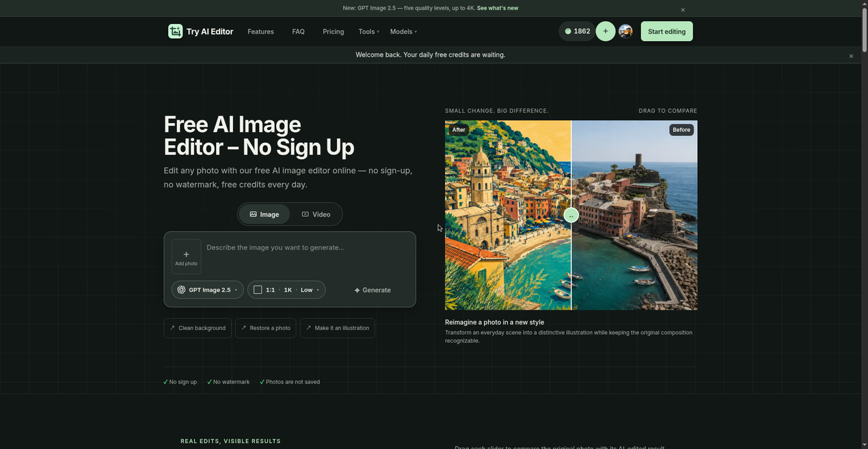This screenshot has width=868, height=449.
Task: Click the Try AI Editor brand name
Action: pyautogui.click(x=210, y=31)
